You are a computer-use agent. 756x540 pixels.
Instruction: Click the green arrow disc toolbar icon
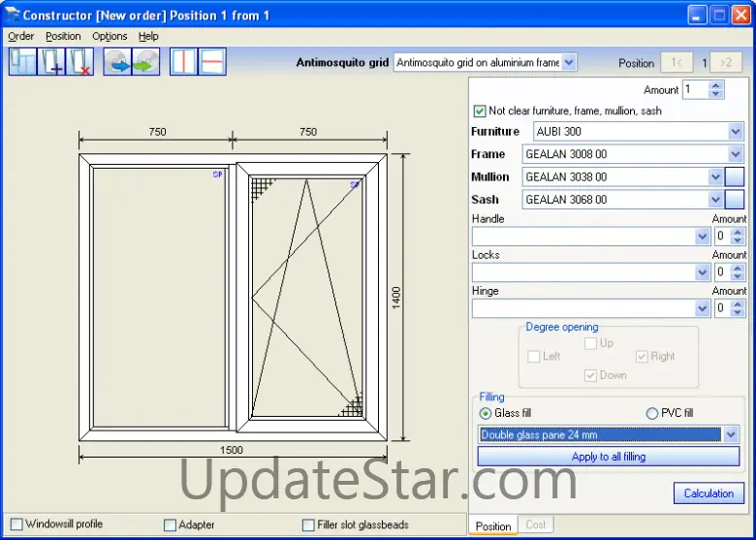(x=145, y=62)
